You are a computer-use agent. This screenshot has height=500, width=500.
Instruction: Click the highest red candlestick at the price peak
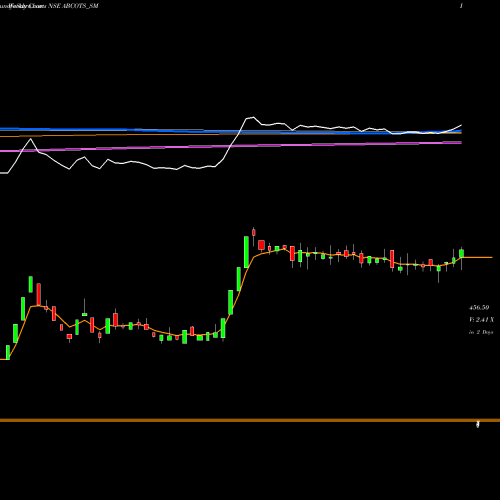coord(254,232)
